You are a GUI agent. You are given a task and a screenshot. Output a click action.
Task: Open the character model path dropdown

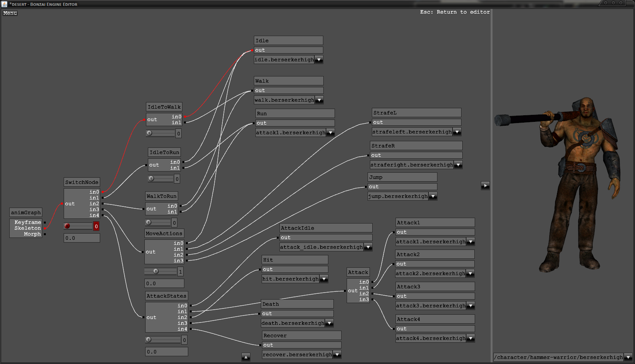(628, 357)
